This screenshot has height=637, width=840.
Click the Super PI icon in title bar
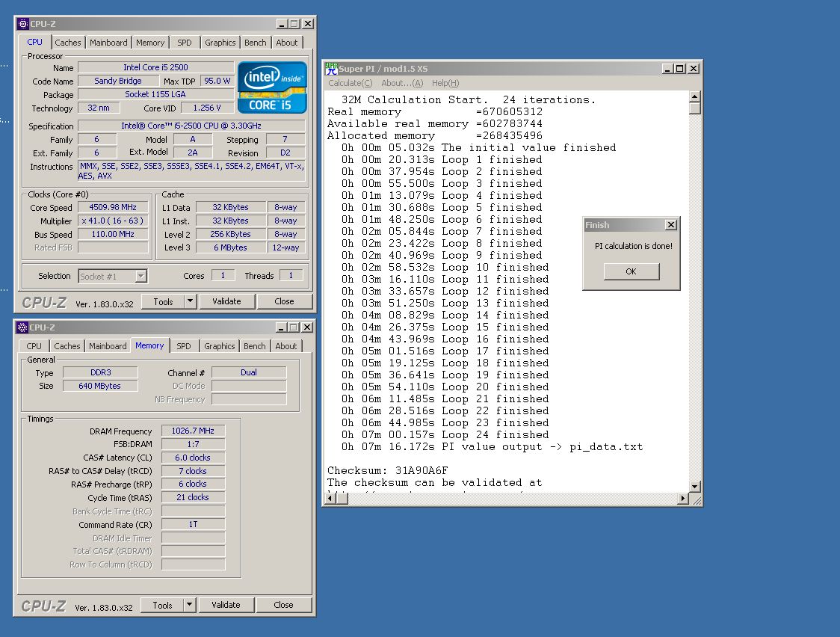pos(332,69)
